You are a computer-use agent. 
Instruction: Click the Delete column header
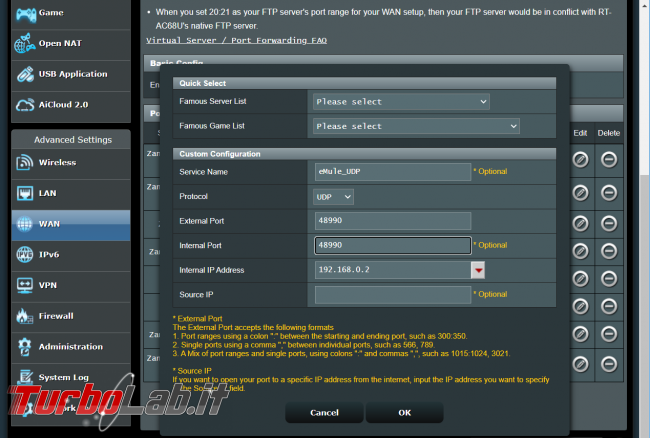pyautogui.click(x=609, y=133)
